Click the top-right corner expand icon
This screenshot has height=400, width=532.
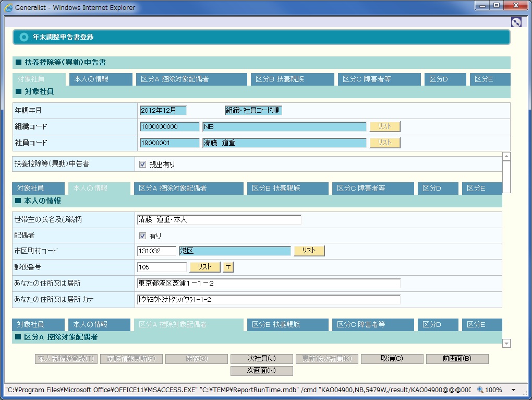tap(516, 22)
